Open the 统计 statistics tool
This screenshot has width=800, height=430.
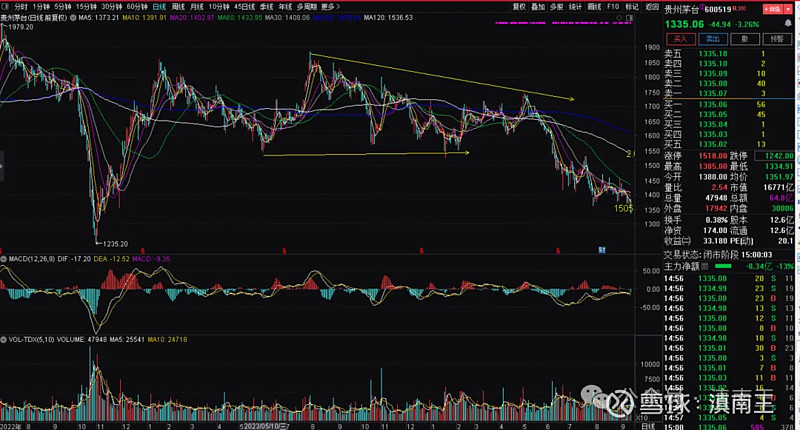(x=575, y=7)
